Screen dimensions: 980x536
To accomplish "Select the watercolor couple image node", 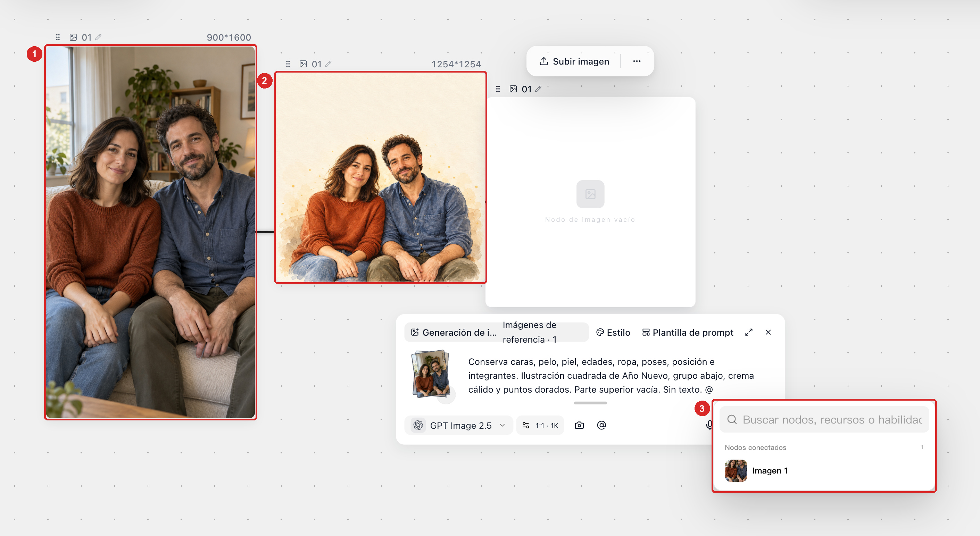I will [380, 177].
